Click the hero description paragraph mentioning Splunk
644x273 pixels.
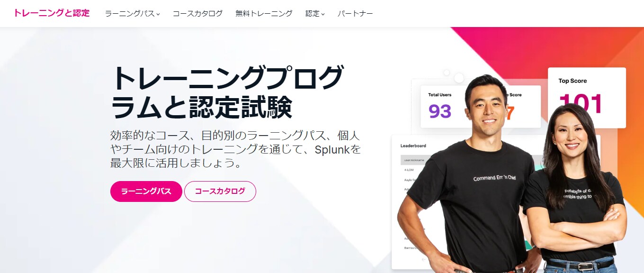pyautogui.click(x=236, y=150)
